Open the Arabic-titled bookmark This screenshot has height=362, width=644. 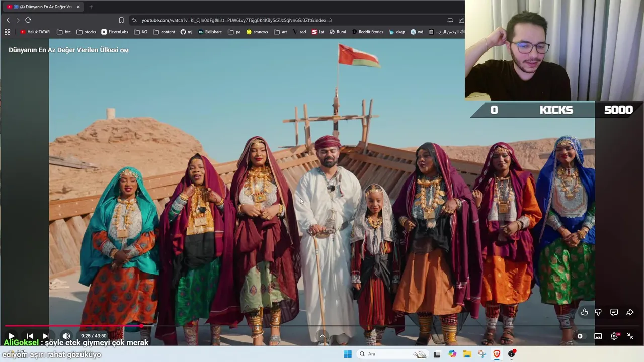(x=446, y=32)
